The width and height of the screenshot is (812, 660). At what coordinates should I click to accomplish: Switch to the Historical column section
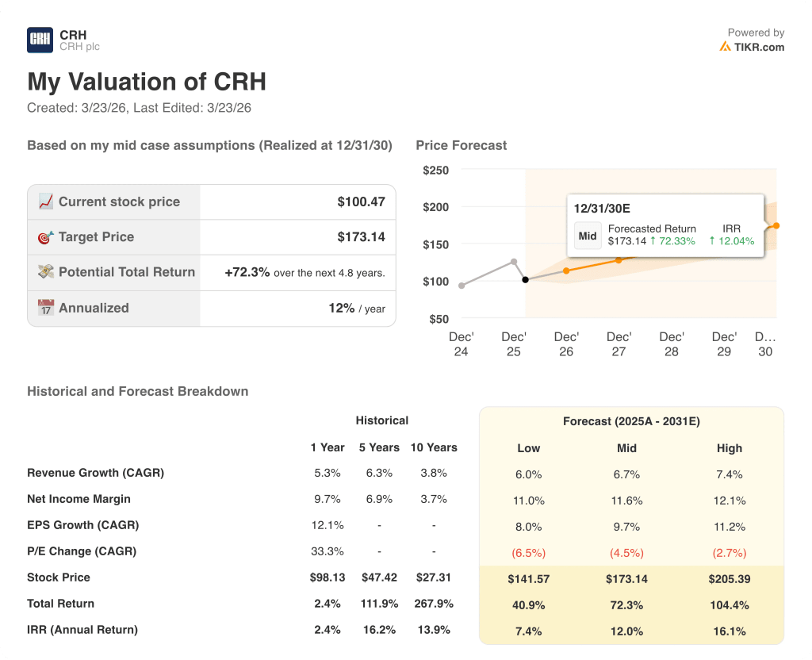pyautogui.click(x=382, y=420)
